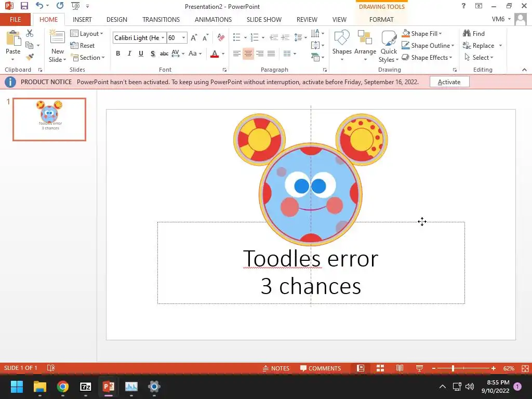Screen dimensions: 532x399
Task: Click Normal view icon in status bar
Action: (361, 368)
